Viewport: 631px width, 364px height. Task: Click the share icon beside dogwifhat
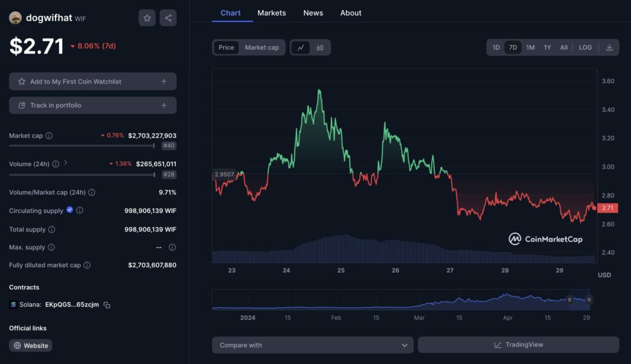[x=168, y=18]
